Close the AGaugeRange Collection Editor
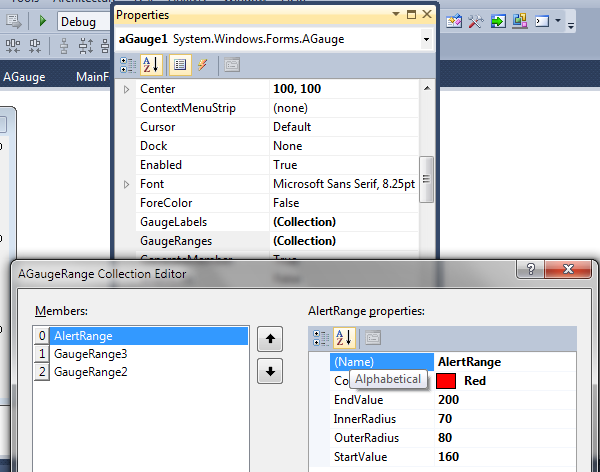Screen dimensions: 600x472 point(568,269)
